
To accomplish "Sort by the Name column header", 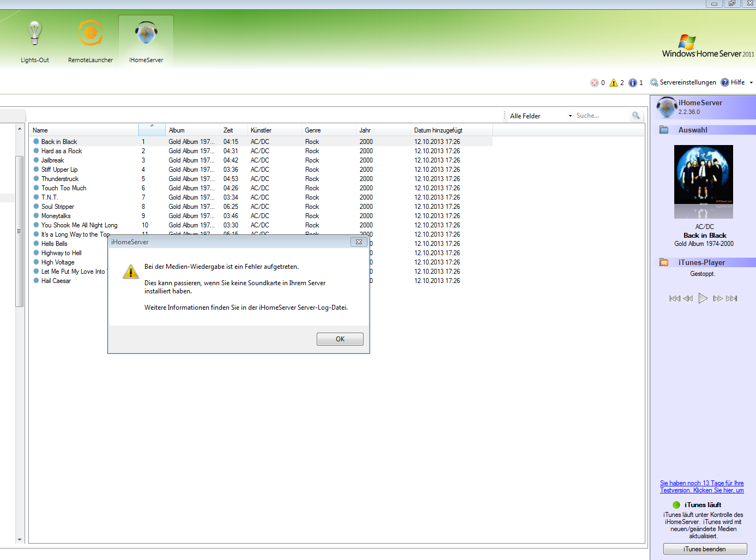I will 84,130.
